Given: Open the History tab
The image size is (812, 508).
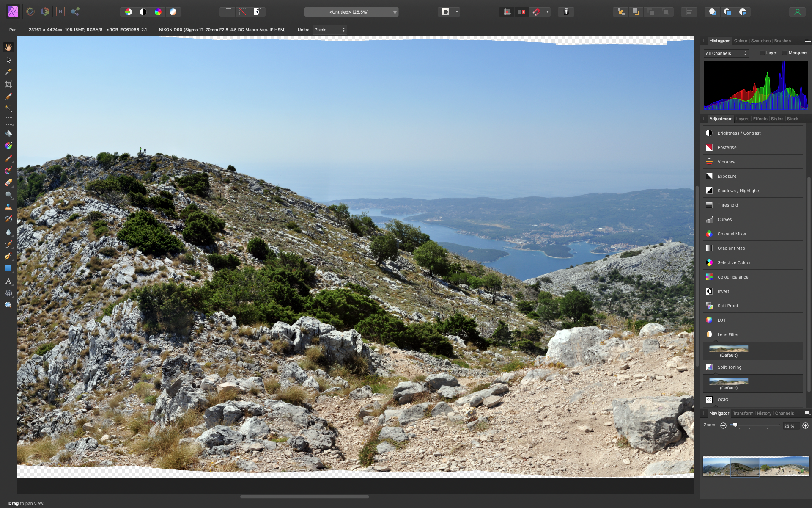Looking at the screenshot, I should point(764,414).
